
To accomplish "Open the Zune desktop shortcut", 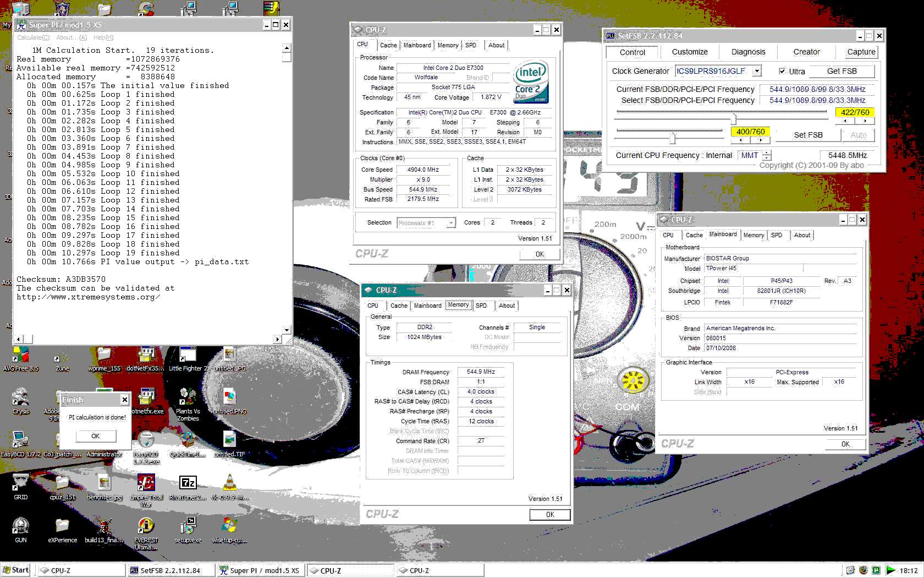I will 62,359.
